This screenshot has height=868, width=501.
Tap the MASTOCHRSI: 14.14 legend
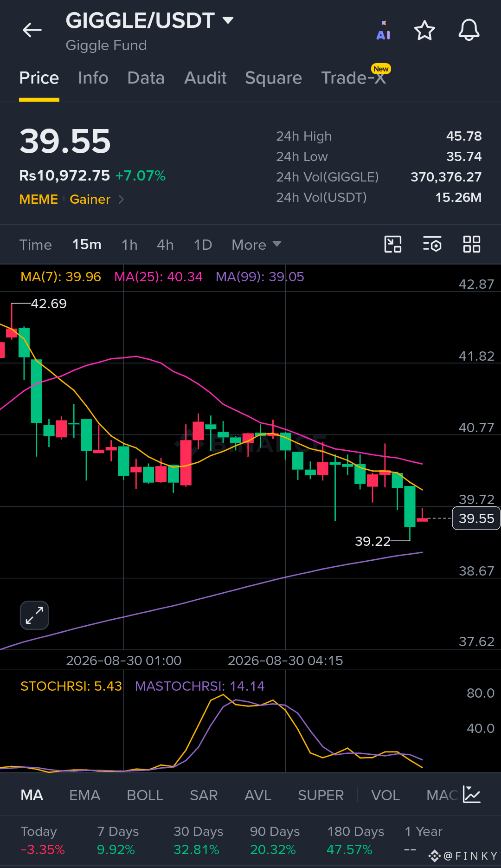200,686
